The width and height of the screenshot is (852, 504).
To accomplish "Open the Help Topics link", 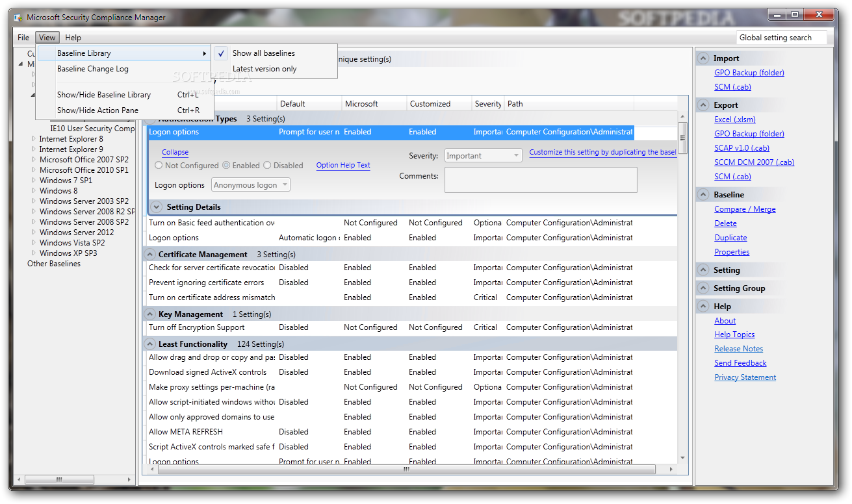I will pos(734,334).
